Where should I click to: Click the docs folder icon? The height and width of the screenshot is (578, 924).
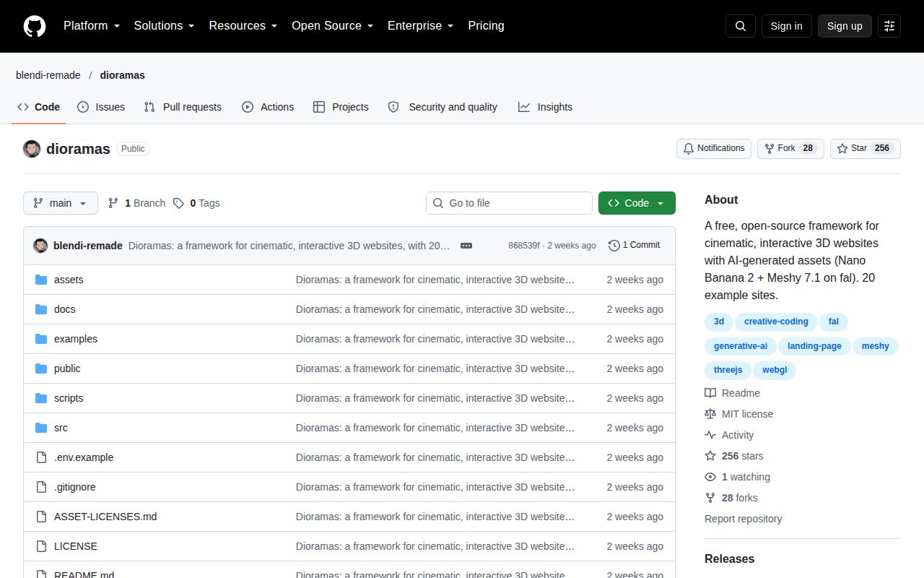41,309
